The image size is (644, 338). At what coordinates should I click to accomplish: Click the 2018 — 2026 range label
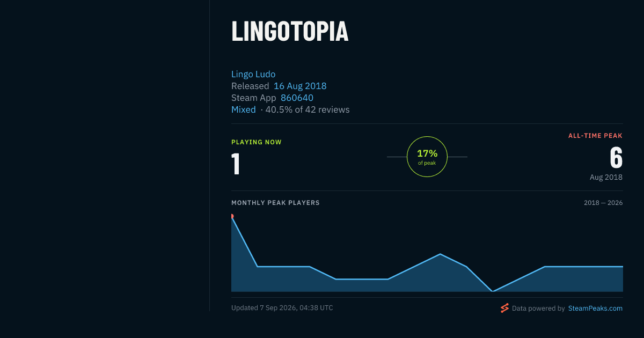click(x=603, y=203)
